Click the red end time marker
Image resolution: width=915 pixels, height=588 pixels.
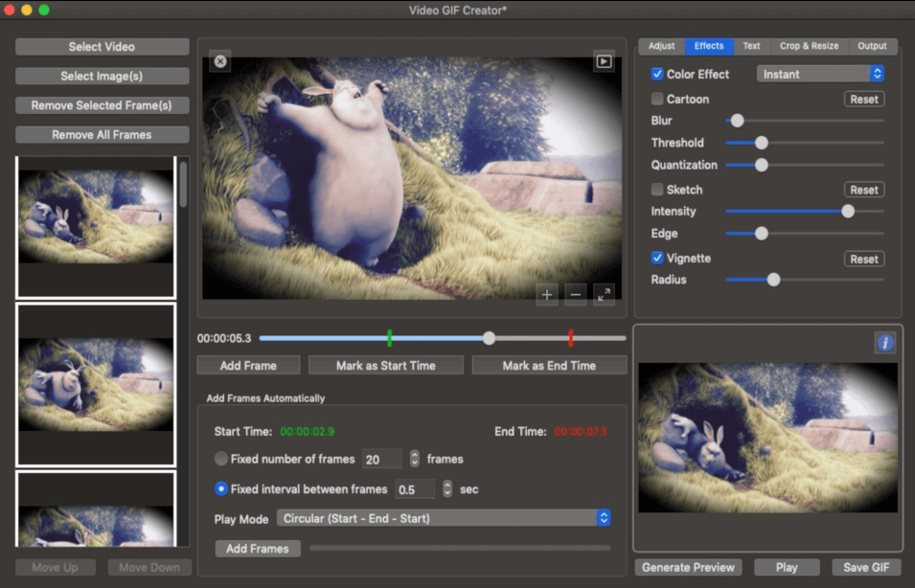[x=571, y=337]
